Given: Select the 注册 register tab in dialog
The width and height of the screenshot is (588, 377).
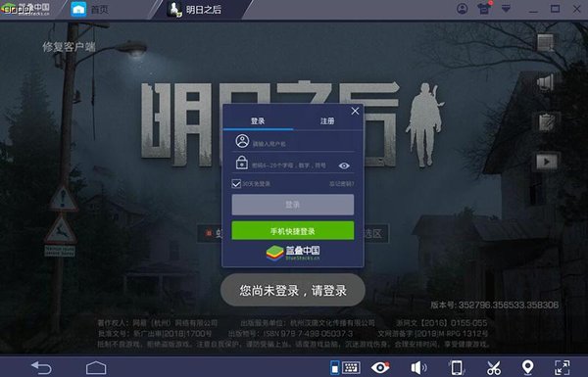Looking at the screenshot, I should (327, 120).
